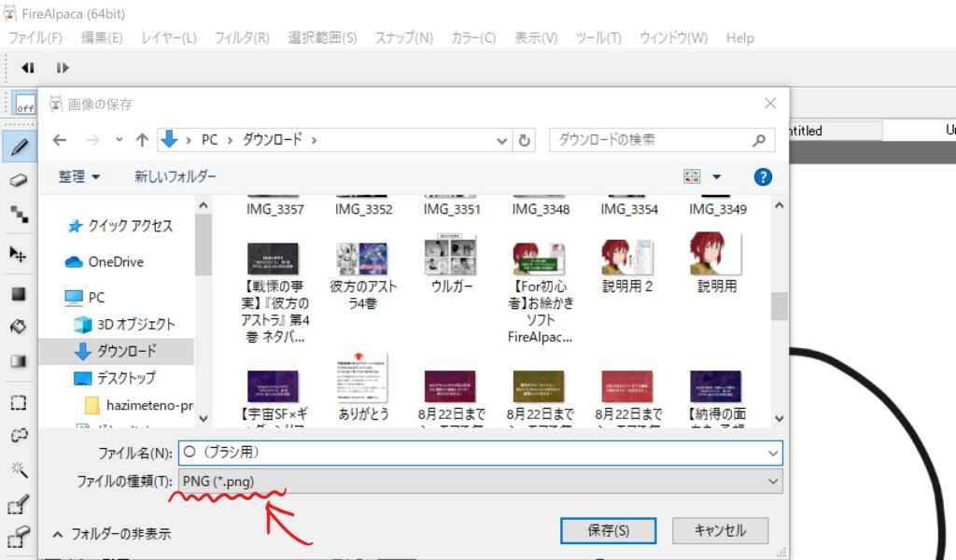
Task: Refresh the ダウンロード folder listing
Action: tap(525, 140)
